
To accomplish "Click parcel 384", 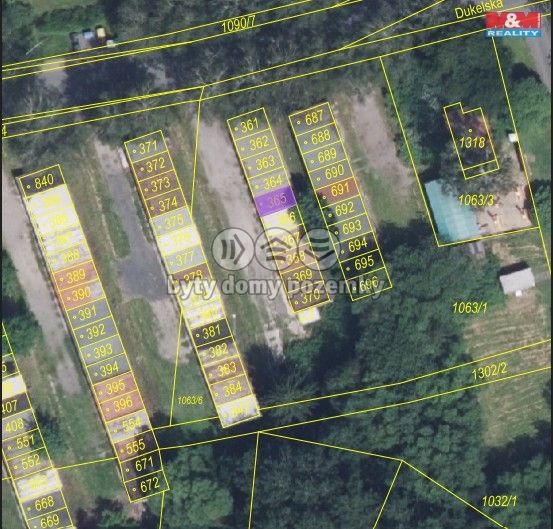I will coord(230,388).
